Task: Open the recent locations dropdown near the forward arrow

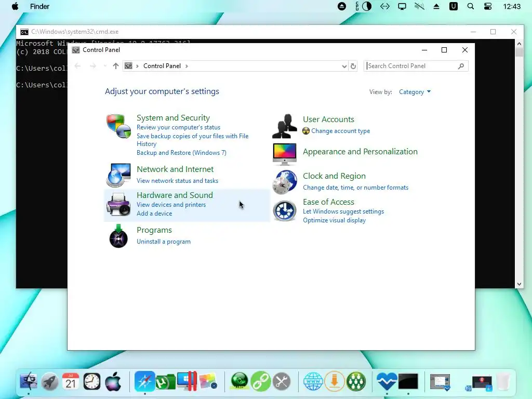Action: pyautogui.click(x=105, y=66)
